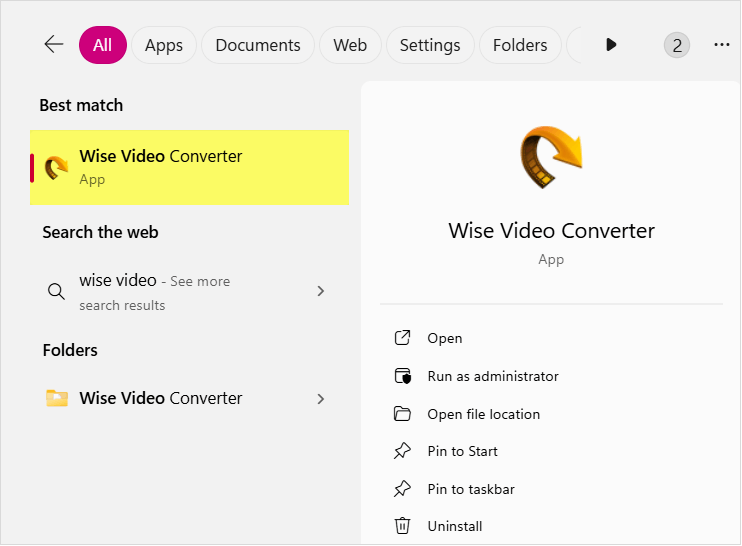The width and height of the screenshot is (742, 546).
Task: Click the Uninstall trash can icon
Action: (x=403, y=526)
